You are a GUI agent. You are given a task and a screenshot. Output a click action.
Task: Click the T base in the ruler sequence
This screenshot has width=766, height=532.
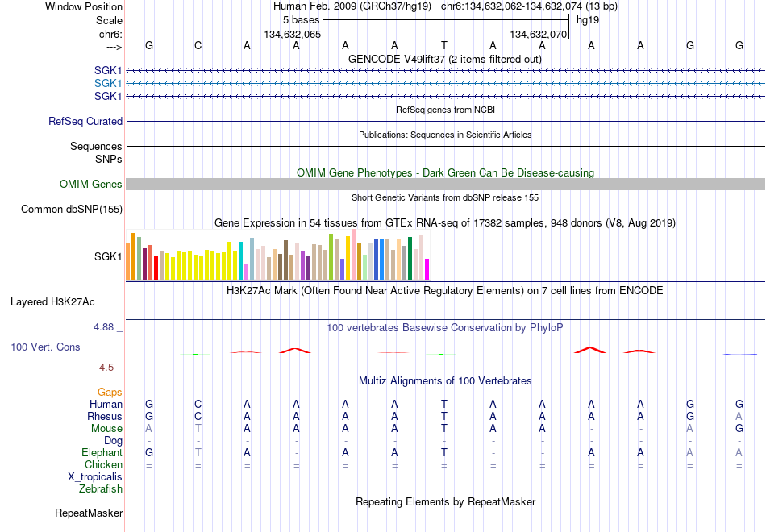[x=443, y=45]
